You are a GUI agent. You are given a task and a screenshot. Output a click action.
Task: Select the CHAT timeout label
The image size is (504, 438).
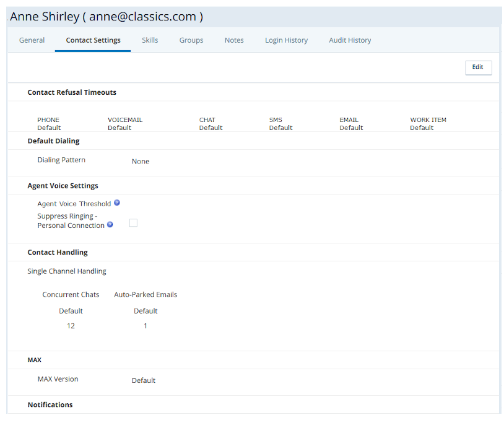(x=207, y=120)
